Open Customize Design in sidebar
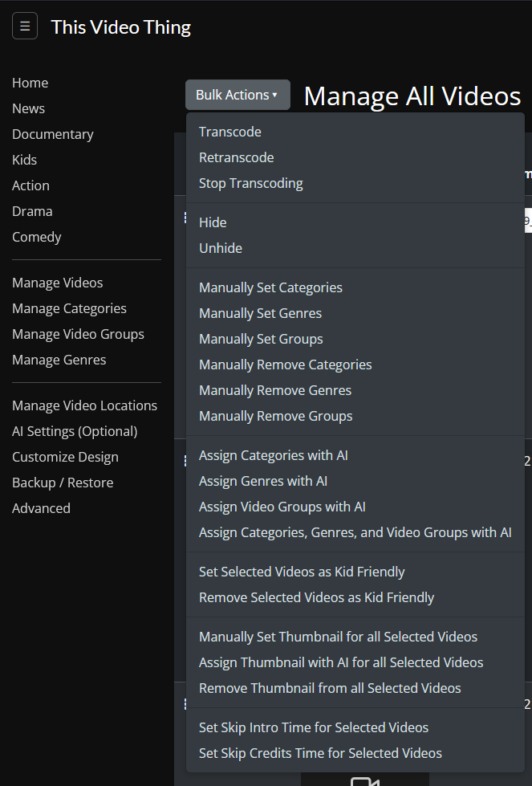This screenshot has width=532, height=786. click(x=65, y=457)
